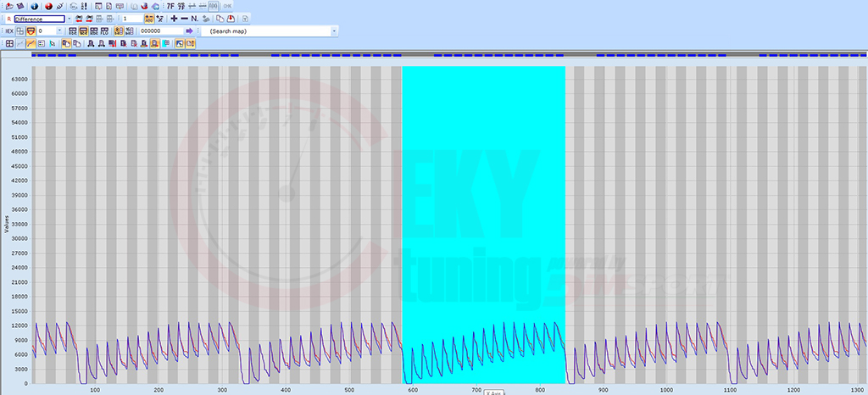This screenshot has width=868, height=395.
Task: Click the syringe tool icon
Action: pos(60,6)
